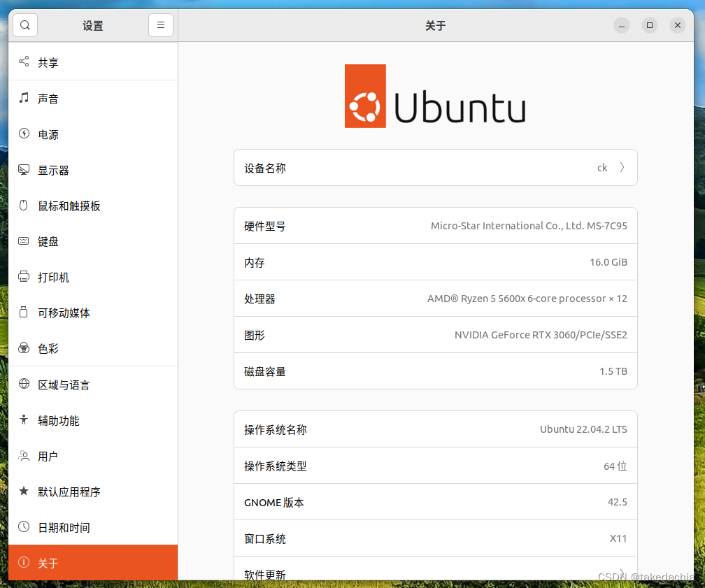Open 色彩 panel
Viewport: 705px width, 588px height.
pyautogui.click(x=93, y=348)
